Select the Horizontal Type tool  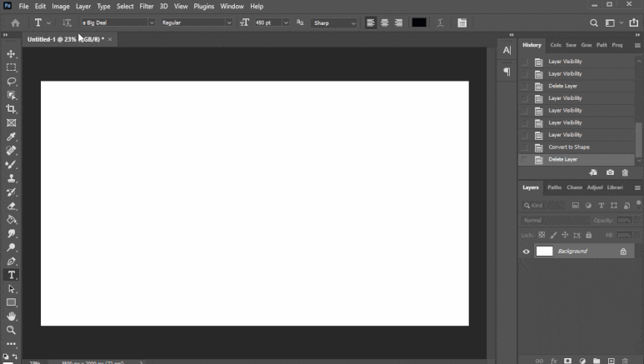pyautogui.click(x=11, y=275)
